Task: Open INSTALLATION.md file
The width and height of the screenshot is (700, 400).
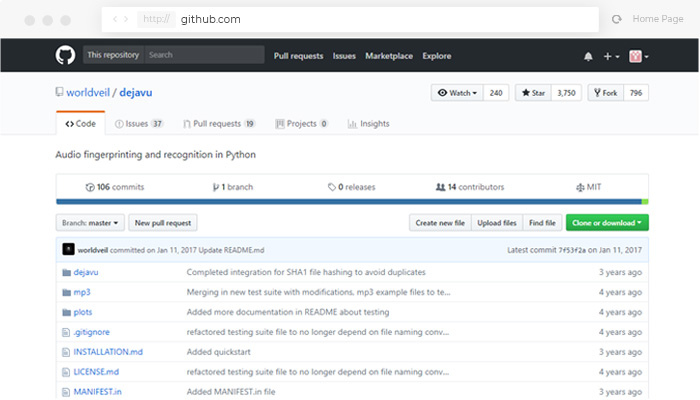Action: pyautogui.click(x=108, y=352)
